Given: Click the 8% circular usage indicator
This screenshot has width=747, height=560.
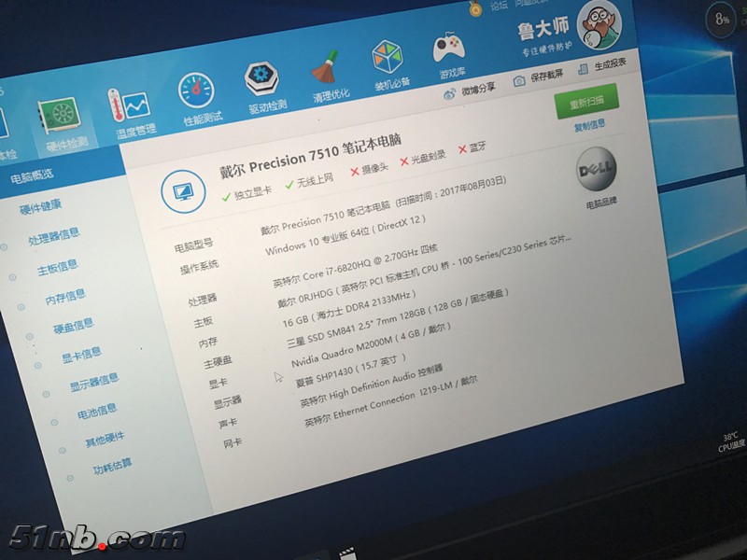Looking at the screenshot, I should pos(723,19).
